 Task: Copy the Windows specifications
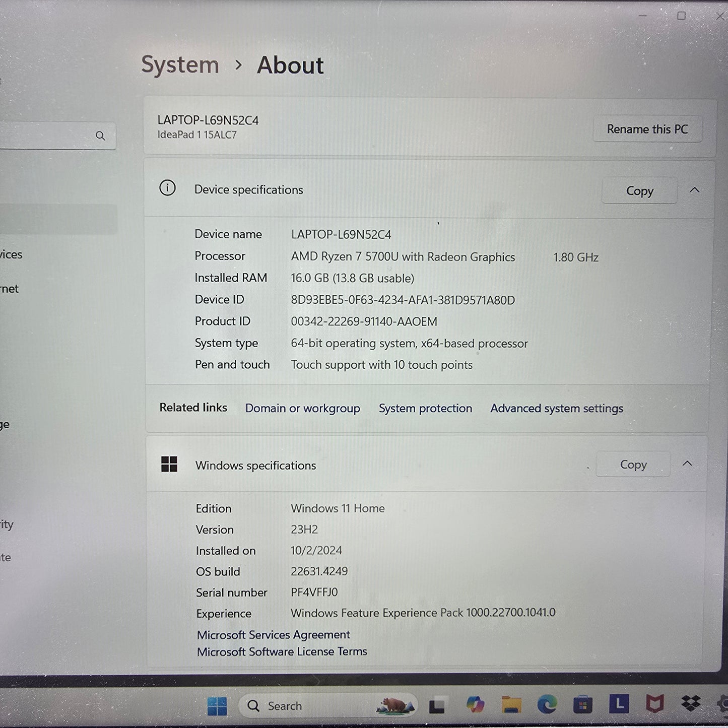click(x=633, y=465)
